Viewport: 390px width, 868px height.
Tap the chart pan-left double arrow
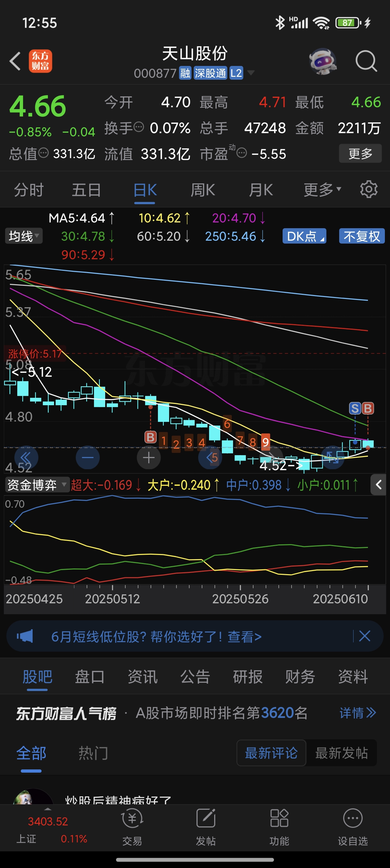coord(26,457)
